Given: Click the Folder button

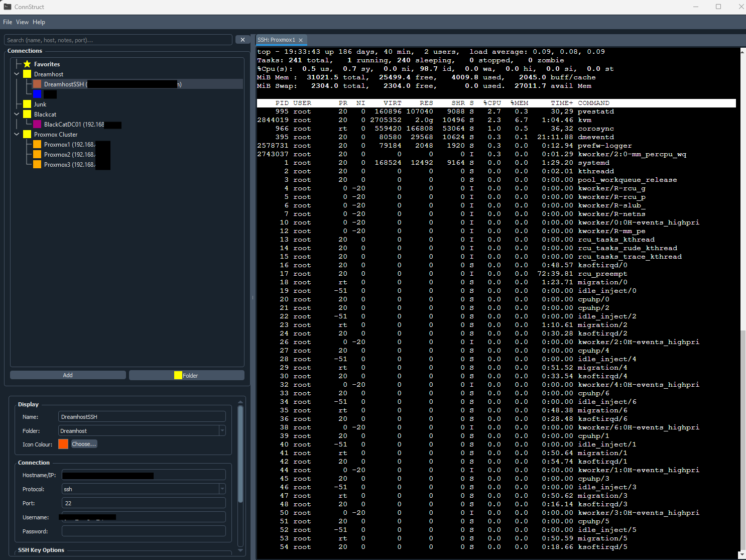Looking at the screenshot, I should (186, 375).
